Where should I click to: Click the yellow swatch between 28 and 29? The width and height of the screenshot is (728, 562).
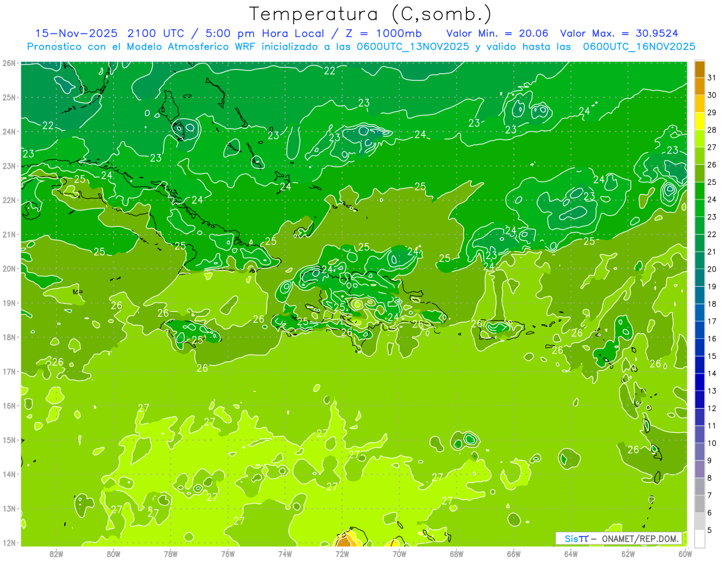pos(700,121)
